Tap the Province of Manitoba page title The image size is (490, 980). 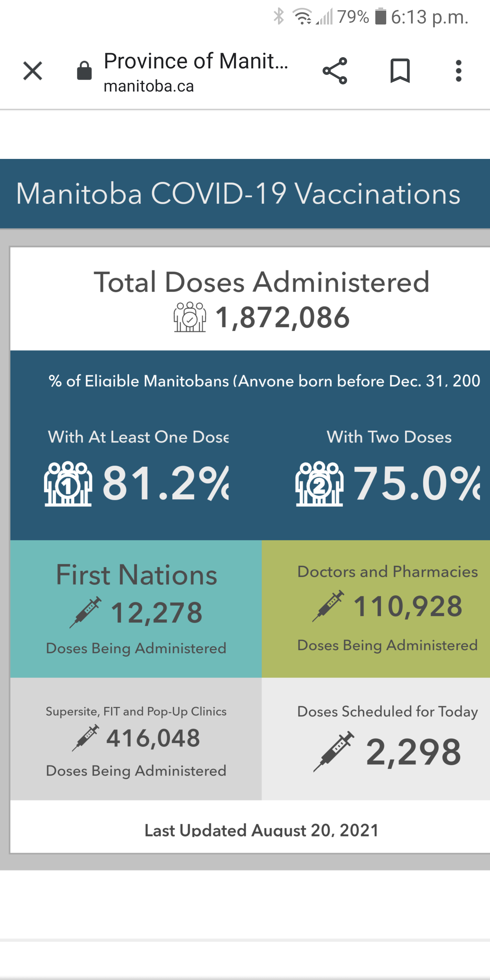[x=196, y=61]
